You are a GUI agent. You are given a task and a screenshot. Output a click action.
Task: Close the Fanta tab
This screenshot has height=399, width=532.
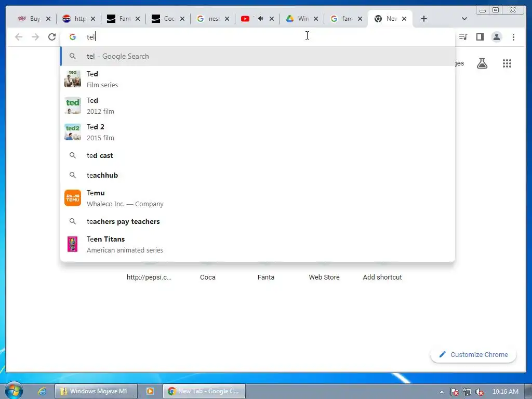tap(137, 19)
